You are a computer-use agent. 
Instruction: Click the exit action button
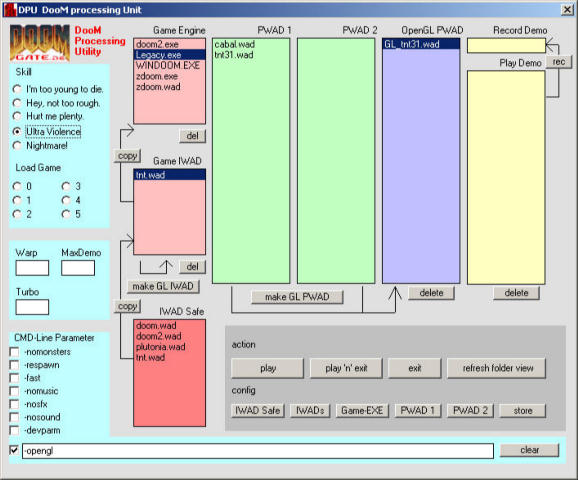pos(415,368)
